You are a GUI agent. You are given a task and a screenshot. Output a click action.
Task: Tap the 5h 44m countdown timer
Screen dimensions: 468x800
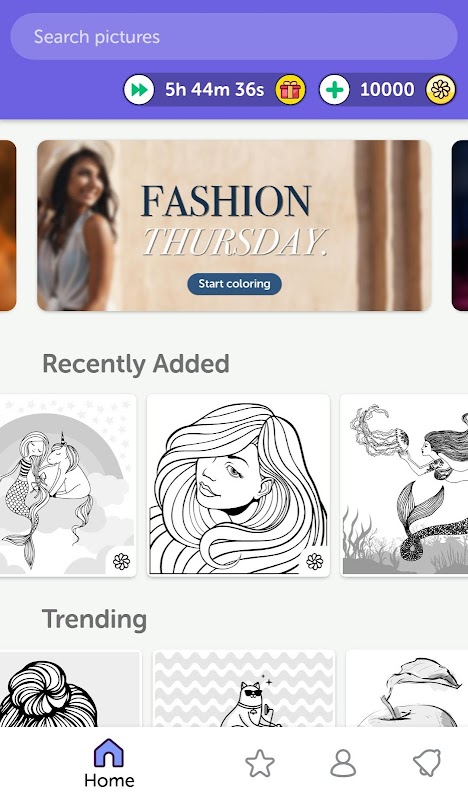click(x=214, y=90)
